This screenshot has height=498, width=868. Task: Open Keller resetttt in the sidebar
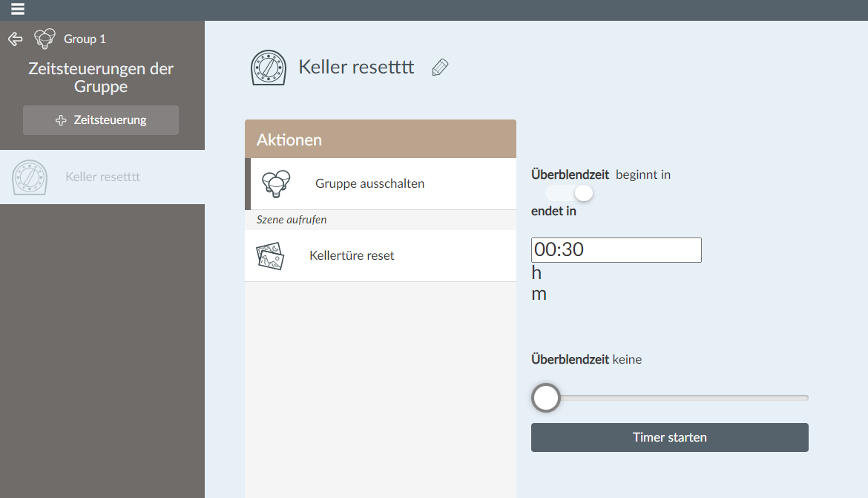point(102,177)
